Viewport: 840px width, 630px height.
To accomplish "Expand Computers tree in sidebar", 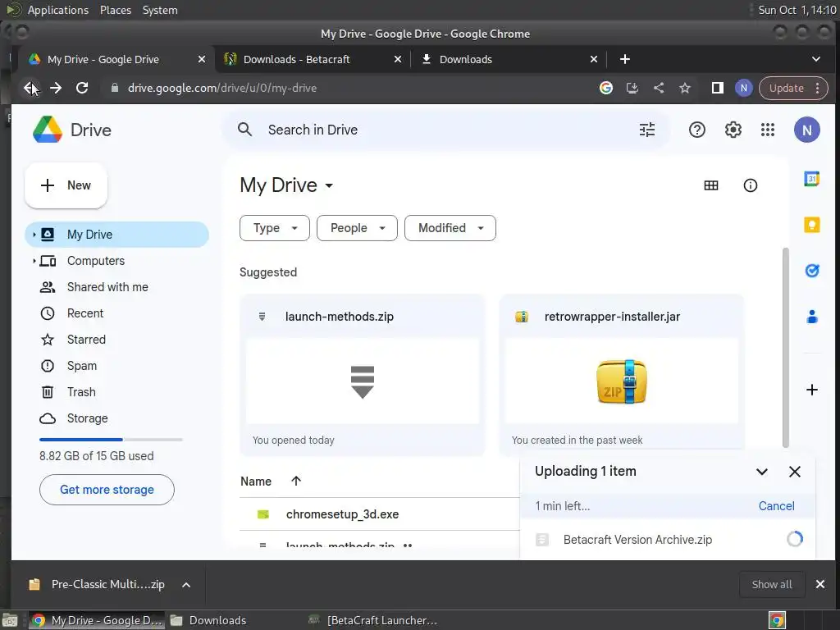I will pyautogui.click(x=34, y=261).
